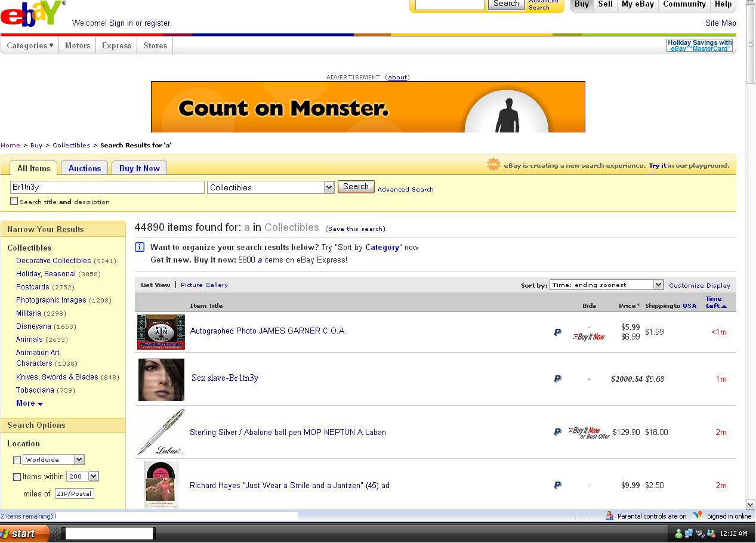Open the 200 miles distance dropdown
756x543 pixels.
82,476
